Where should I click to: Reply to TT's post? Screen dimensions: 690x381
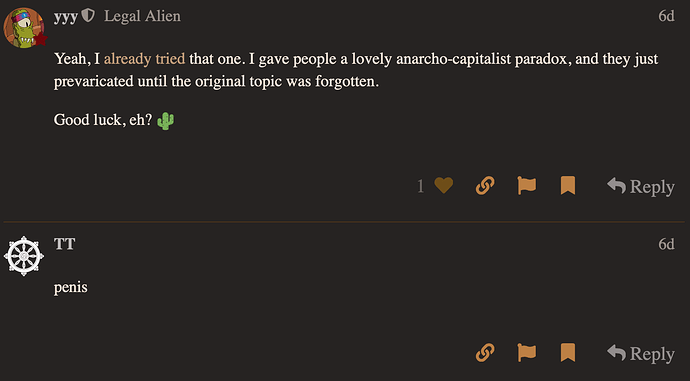click(641, 353)
